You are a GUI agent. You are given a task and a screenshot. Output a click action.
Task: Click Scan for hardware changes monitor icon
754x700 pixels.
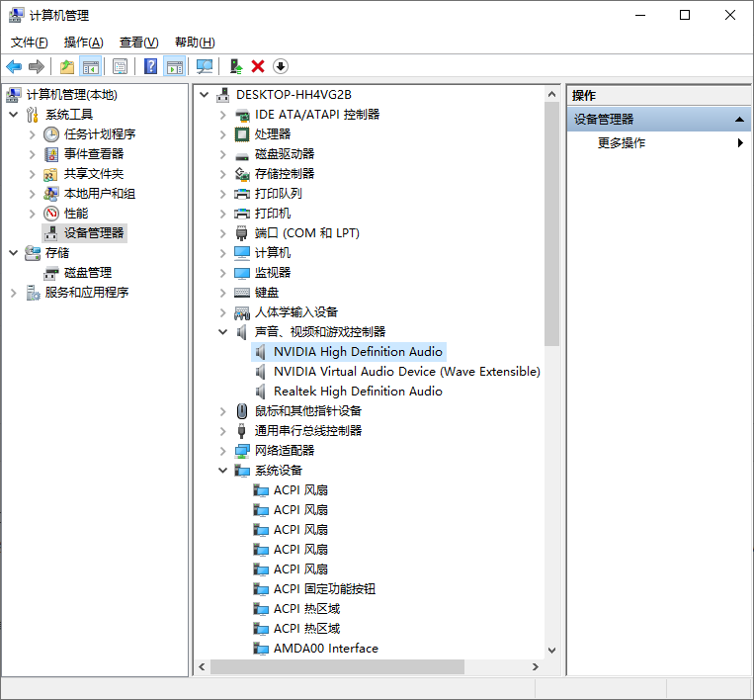coord(205,66)
